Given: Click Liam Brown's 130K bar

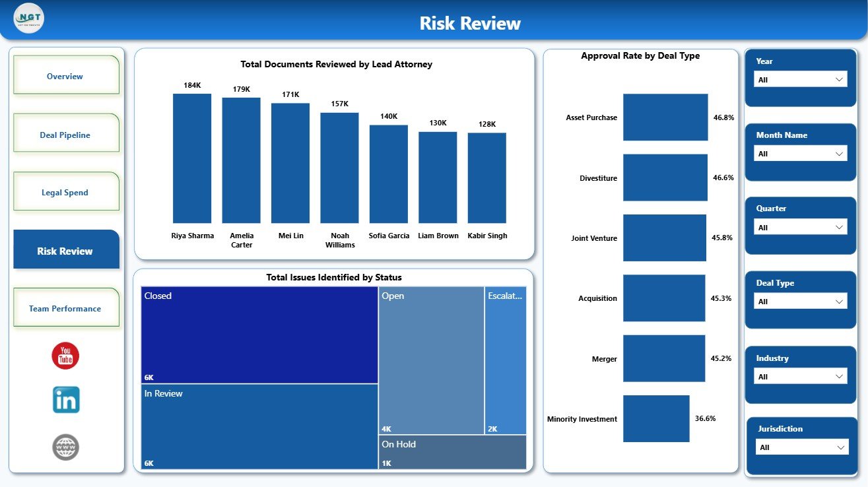Looking at the screenshot, I should click(x=438, y=178).
